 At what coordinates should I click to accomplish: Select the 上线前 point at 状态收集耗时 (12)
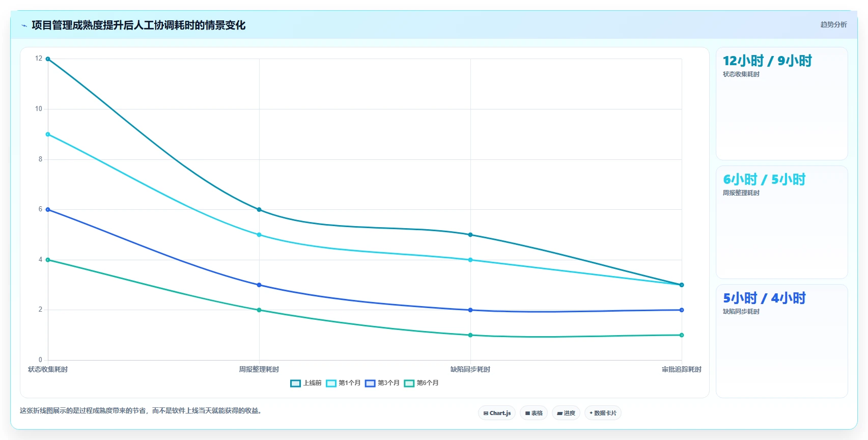[48, 59]
